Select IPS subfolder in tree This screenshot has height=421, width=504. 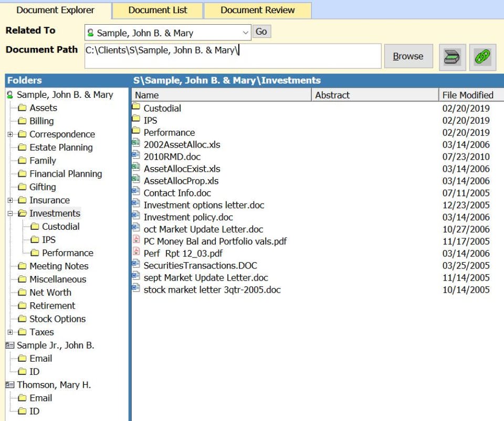tap(49, 240)
